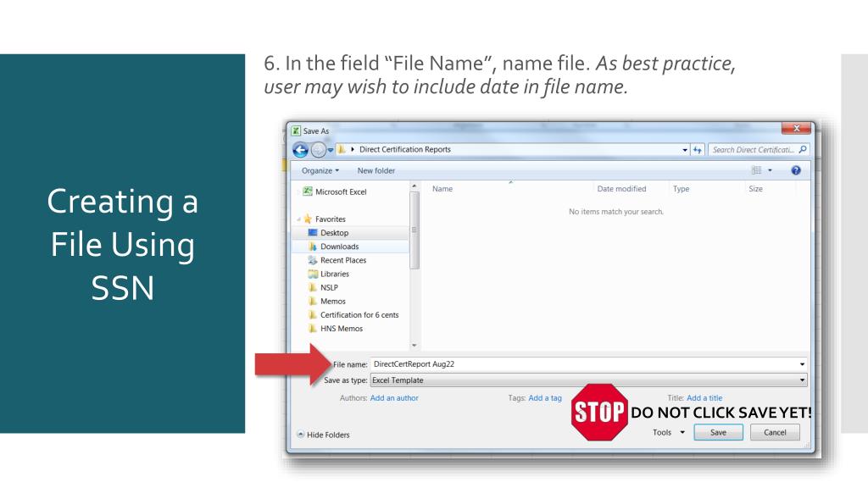Click the star icon next to Favorites
This screenshot has height=488, width=868.
click(x=308, y=219)
